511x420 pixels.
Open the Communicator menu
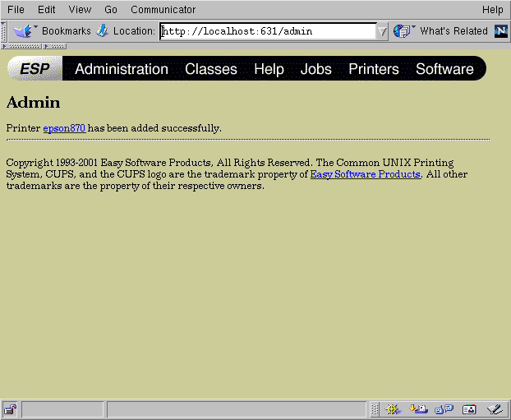click(163, 10)
